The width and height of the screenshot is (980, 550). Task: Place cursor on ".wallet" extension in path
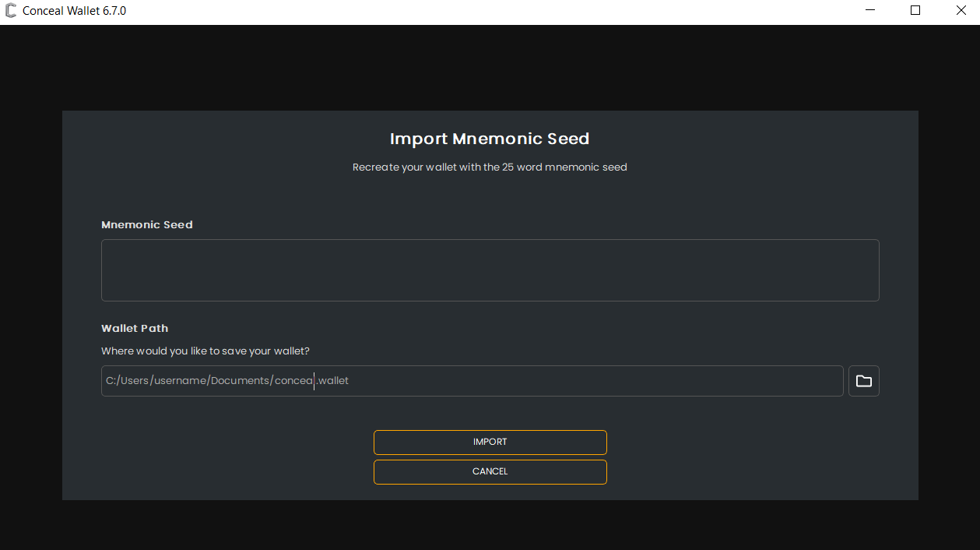(x=334, y=381)
